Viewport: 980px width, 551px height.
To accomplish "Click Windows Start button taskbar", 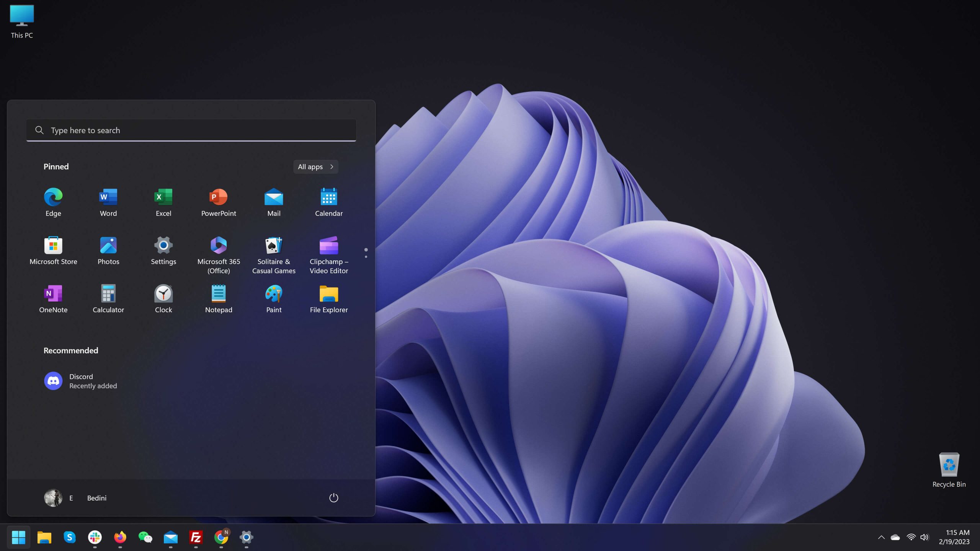I will tap(18, 537).
